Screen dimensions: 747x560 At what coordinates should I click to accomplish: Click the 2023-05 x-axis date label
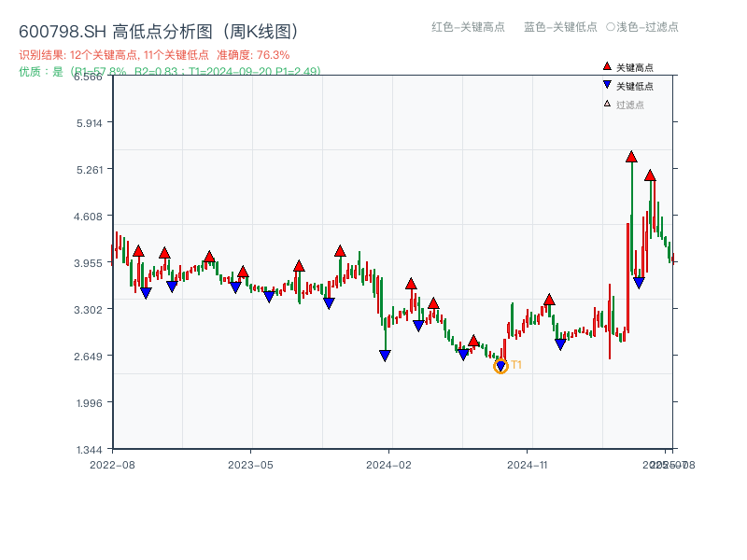click(250, 465)
